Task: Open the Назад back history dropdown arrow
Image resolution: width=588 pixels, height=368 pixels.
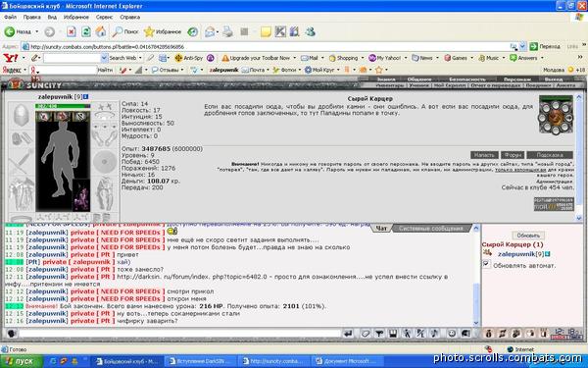Action: click(x=37, y=32)
